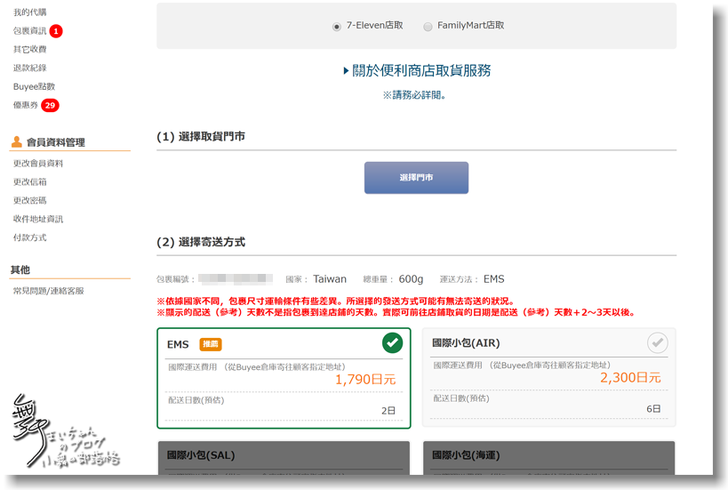The width and height of the screenshot is (728, 490).
Task: Open 更改信箱 in the sidebar
Action: (x=30, y=182)
